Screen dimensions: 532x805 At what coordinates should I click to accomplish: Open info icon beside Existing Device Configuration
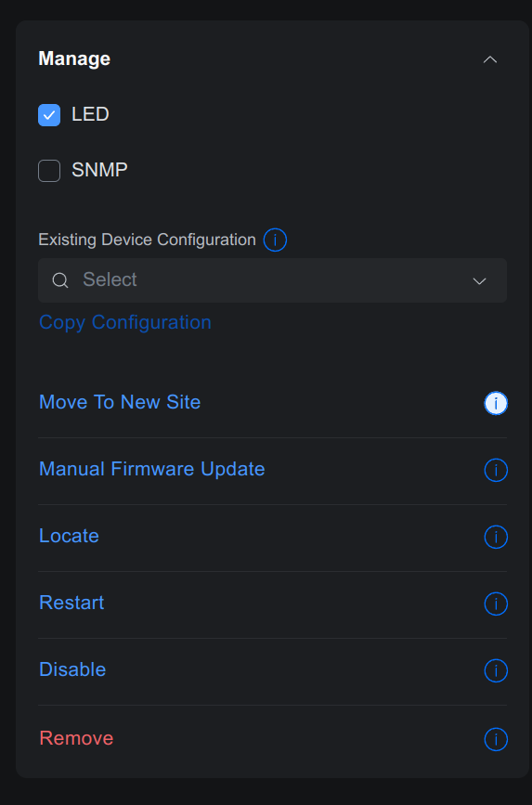point(275,240)
